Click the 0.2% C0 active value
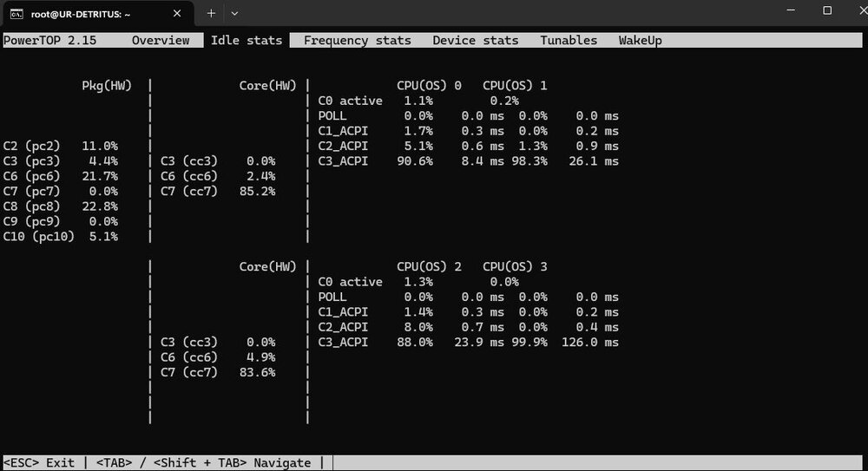 point(504,101)
